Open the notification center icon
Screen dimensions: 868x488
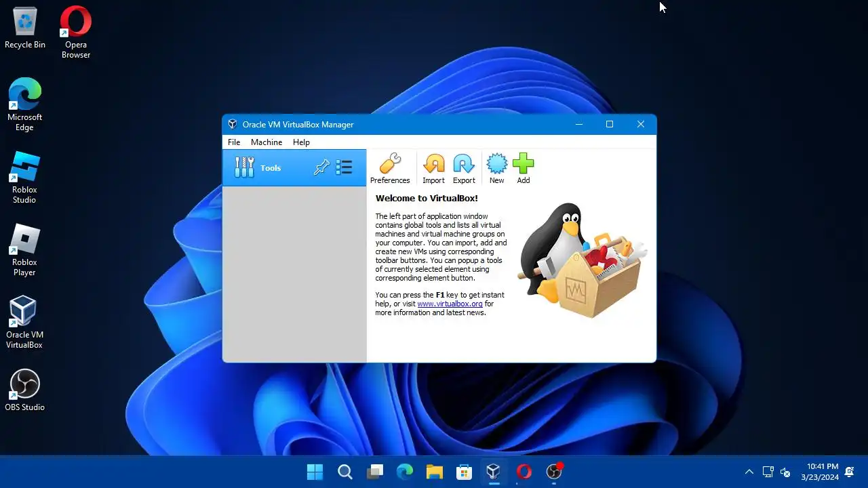pyautogui.click(x=850, y=472)
